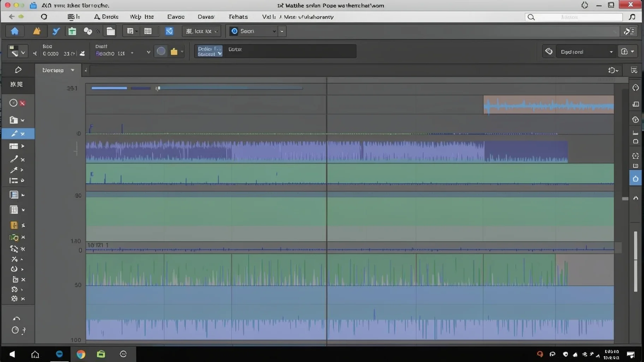
Task: Click the yellow document icon in left sidebar
Action: 14,225
